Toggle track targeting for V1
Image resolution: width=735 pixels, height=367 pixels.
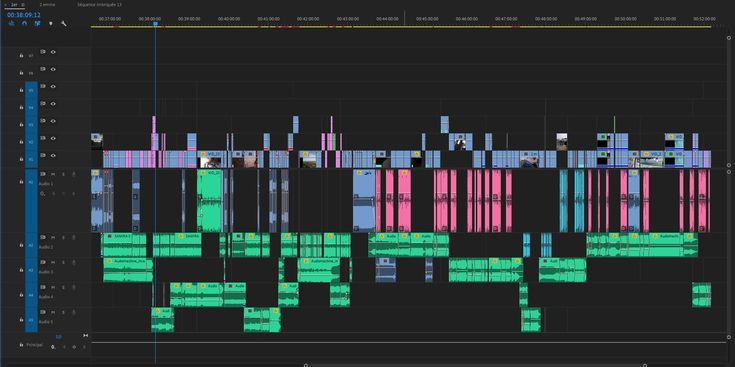click(x=31, y=159)
